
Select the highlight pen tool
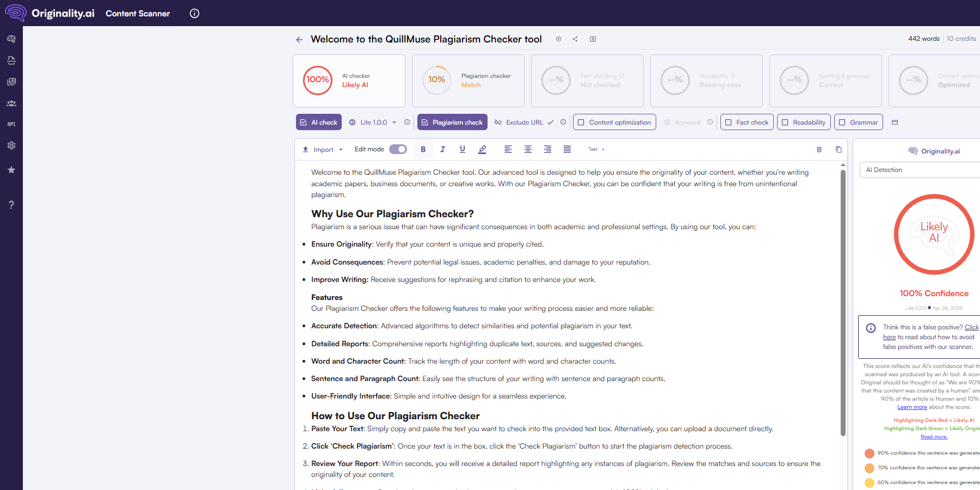482,149
